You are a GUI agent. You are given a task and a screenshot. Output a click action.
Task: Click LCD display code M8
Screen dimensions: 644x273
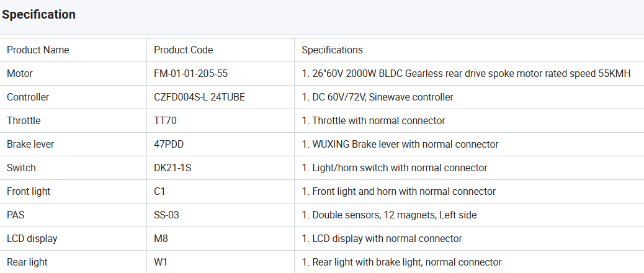point(160,239)
